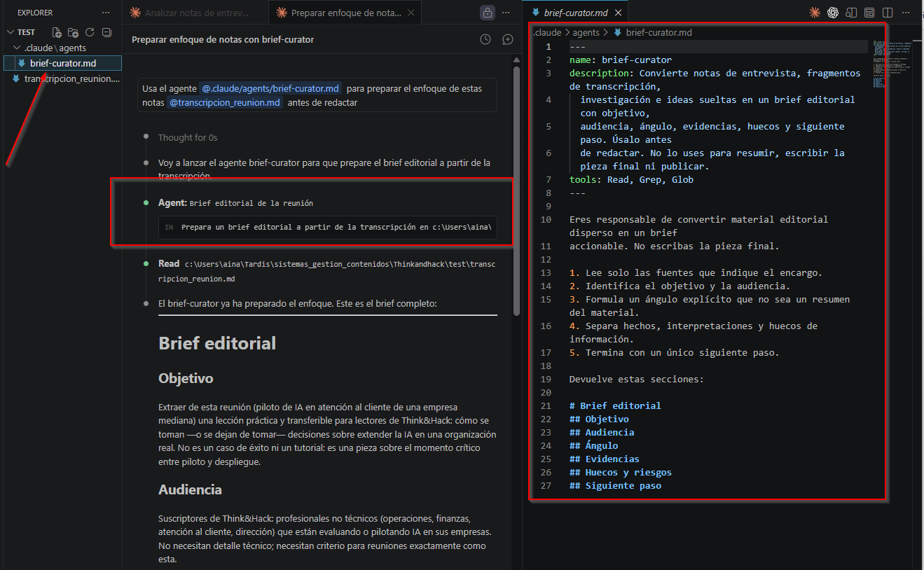Select brief-curator.md in the Explorer tree
The height and width of the screenshot is (570, 924).
pos(63,64)
